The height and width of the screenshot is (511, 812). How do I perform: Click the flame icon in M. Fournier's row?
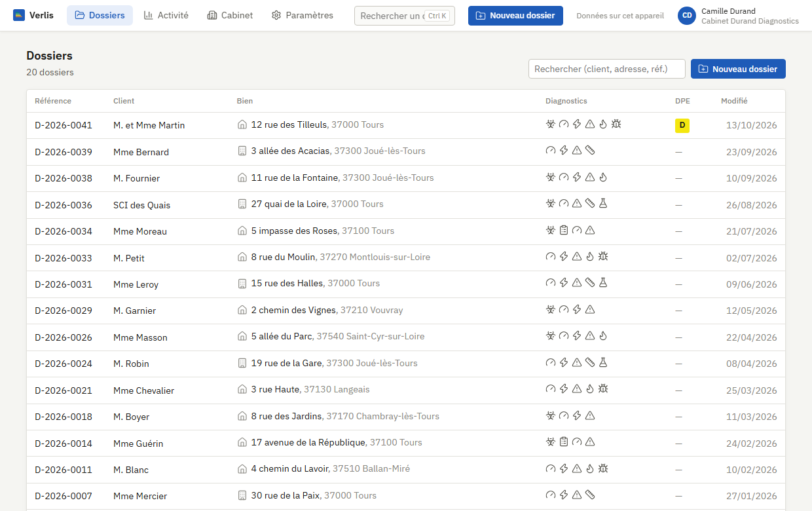click(x=603, y=178)
